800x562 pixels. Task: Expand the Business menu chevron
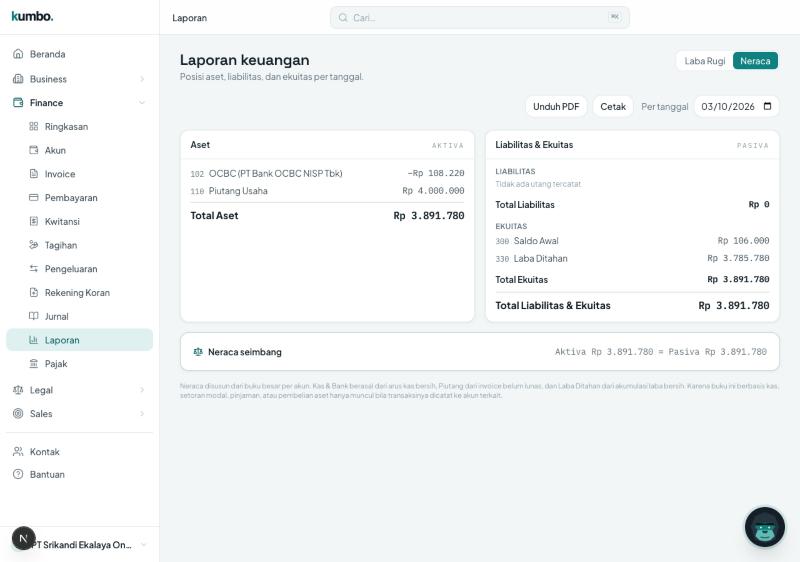coord(142,79)
